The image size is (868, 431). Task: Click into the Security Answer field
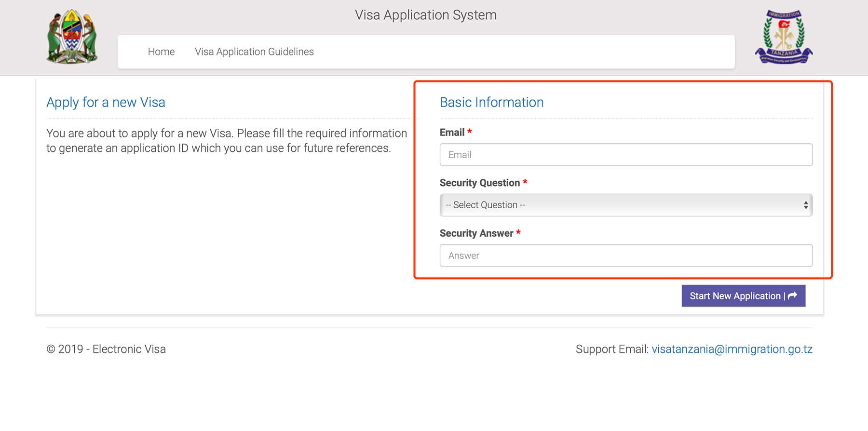click(x=625, y=256)
